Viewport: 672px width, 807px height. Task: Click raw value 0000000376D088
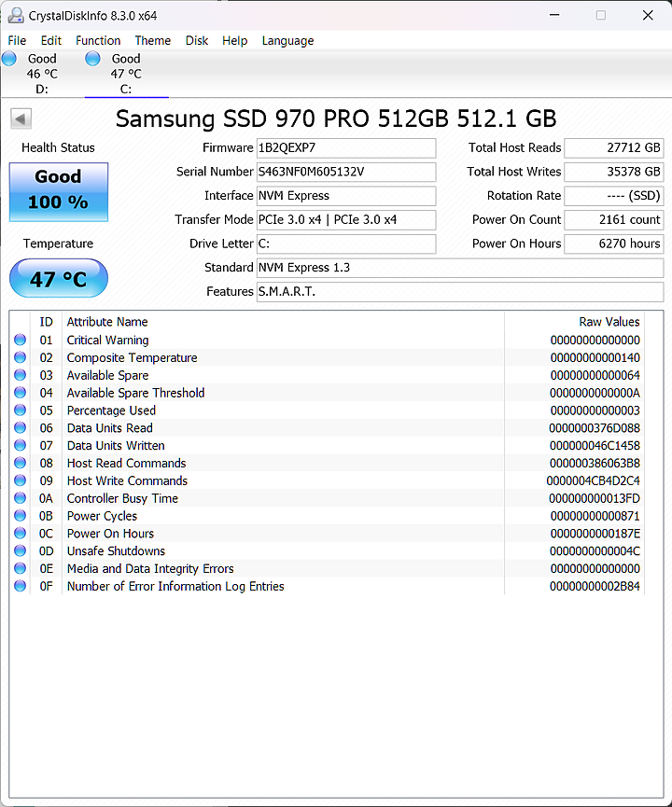tap(595, 428)
